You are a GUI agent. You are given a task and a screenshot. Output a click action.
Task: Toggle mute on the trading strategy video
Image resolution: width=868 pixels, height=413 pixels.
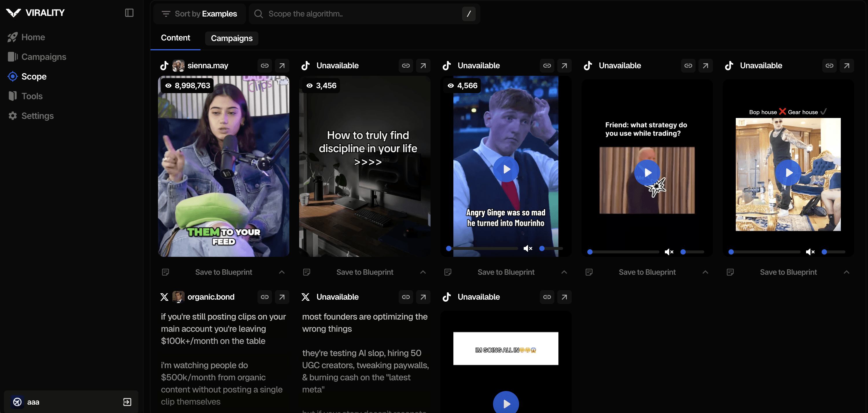[669, 252]
